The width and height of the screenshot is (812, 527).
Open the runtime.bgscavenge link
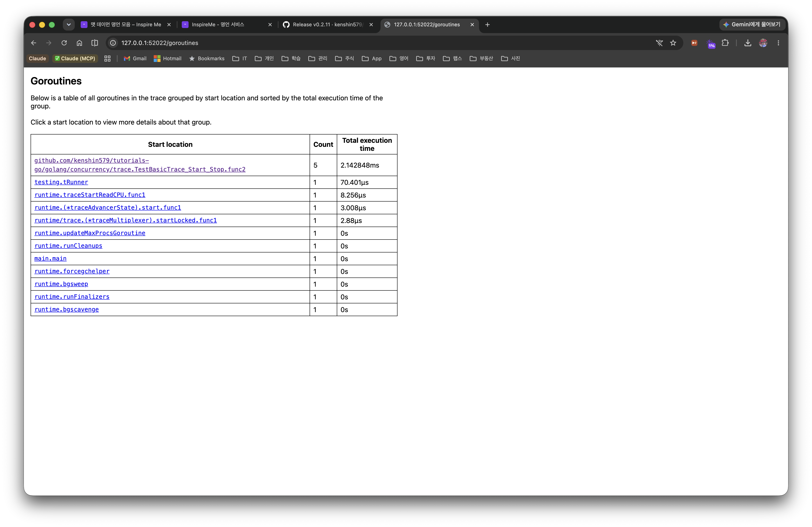click(66, 310)
